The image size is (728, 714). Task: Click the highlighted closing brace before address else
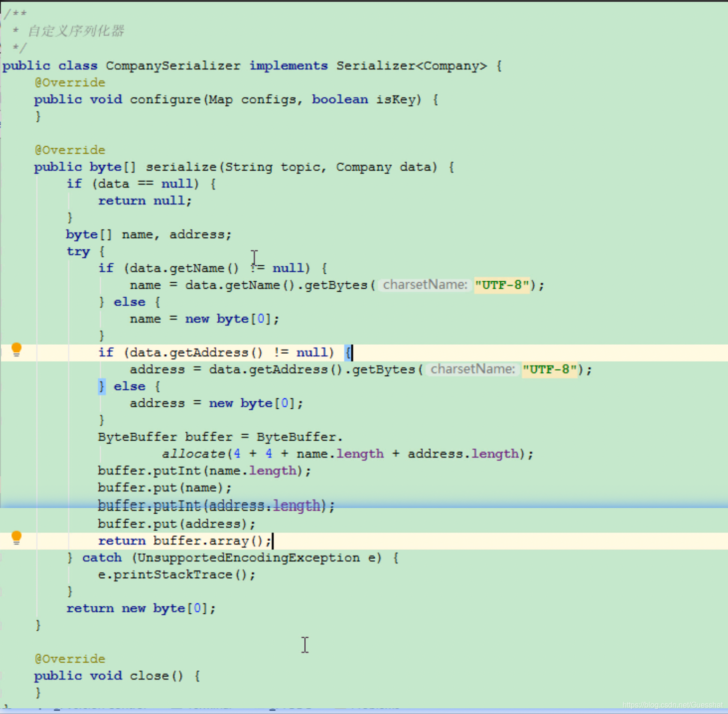pyautogui.click(x=102, y=386)
